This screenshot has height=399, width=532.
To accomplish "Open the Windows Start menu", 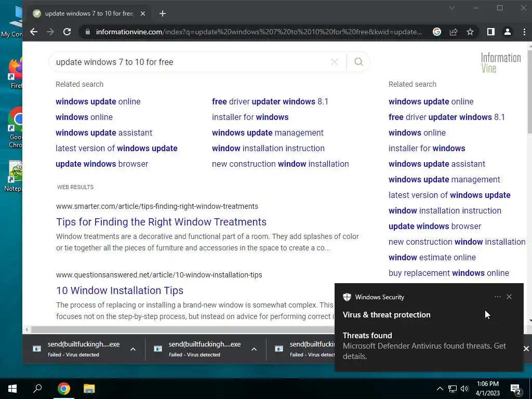I will pos(12,389).
